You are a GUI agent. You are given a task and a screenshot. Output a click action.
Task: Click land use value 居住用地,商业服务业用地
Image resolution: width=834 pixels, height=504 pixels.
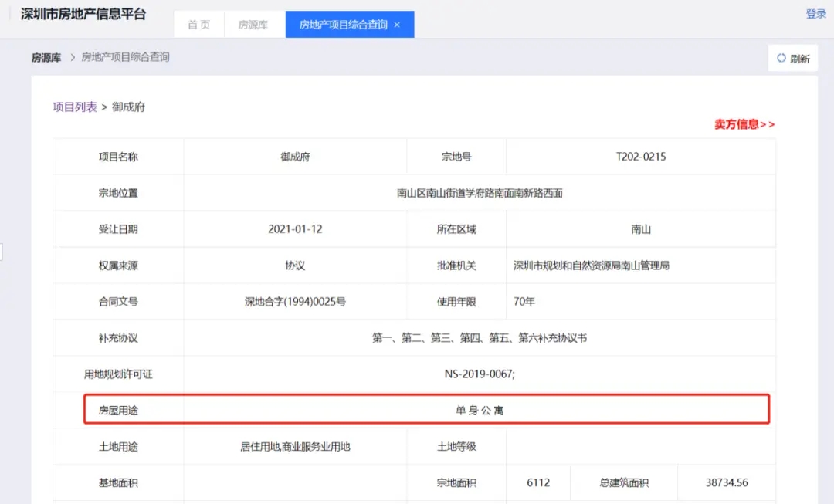click(295, 447)
